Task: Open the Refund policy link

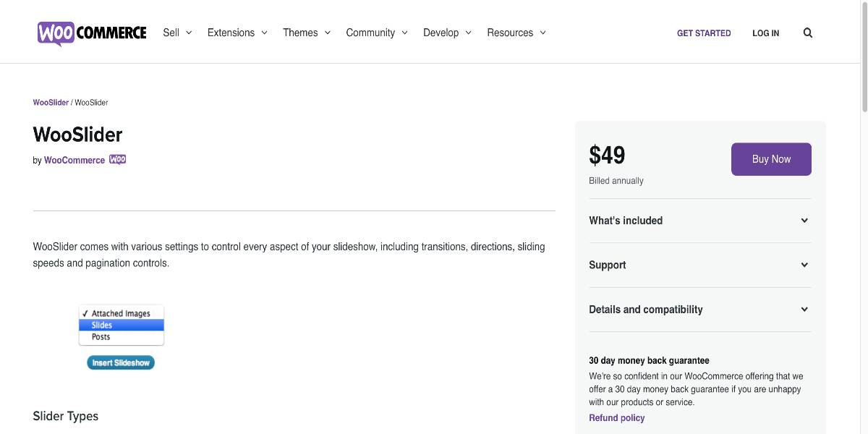Action: pyautogui.click(x=616, y=418)
